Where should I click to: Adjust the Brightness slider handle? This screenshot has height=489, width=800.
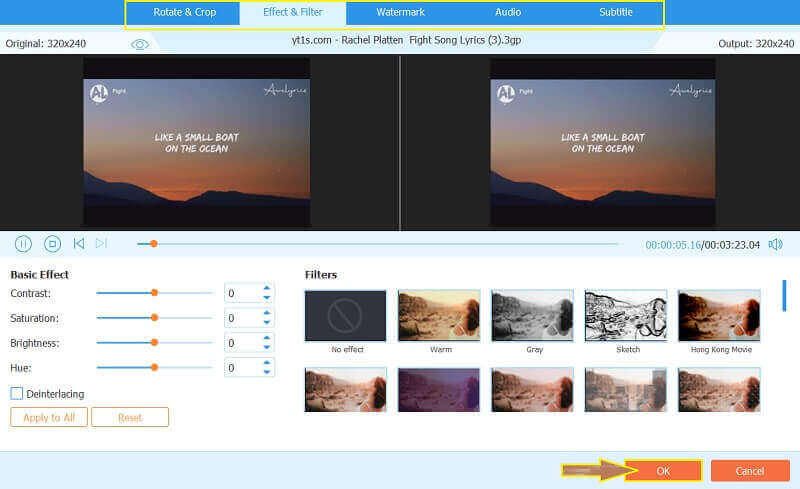(154, 343)
